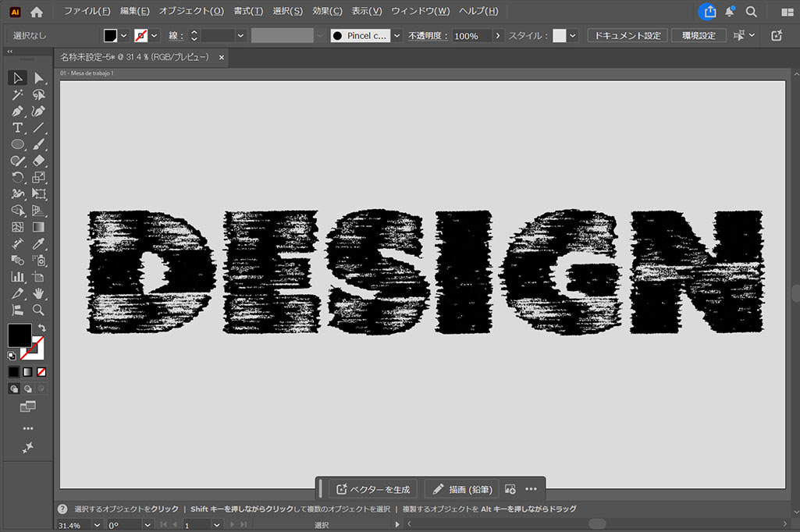Select the Direct Selection tool
Screen dimensions: 800x532
click(39, 78)
